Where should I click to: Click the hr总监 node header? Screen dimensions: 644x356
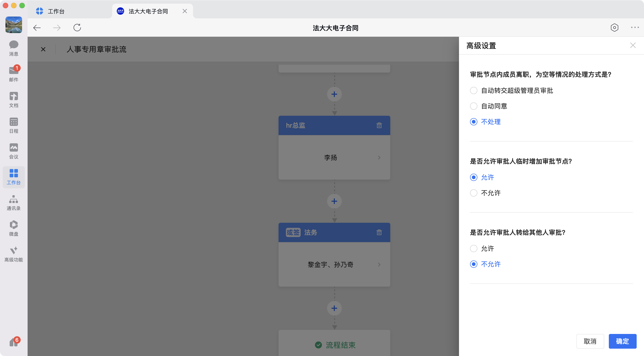(334, 125)
